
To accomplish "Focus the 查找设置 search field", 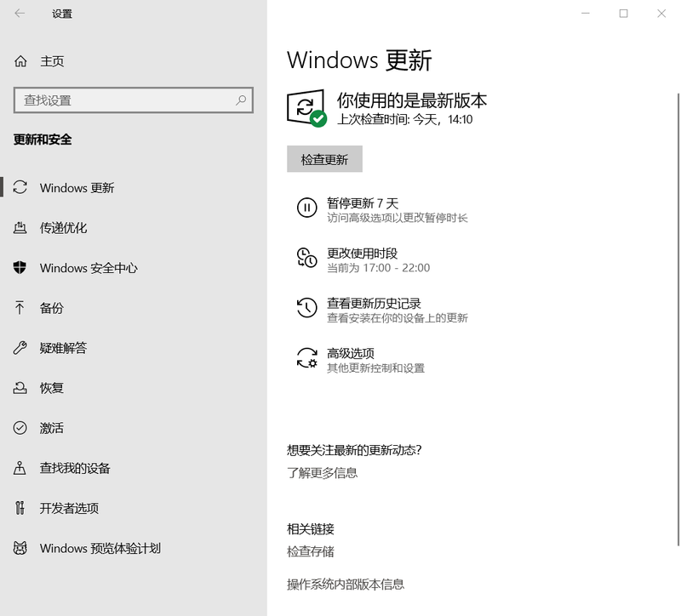I will click(x=134, y=100).
